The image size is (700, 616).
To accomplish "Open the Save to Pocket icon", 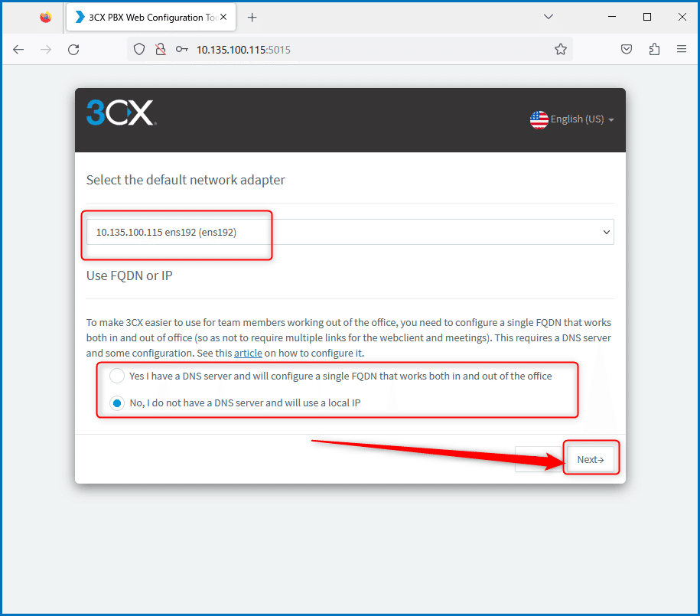I will tap(627, 49).
